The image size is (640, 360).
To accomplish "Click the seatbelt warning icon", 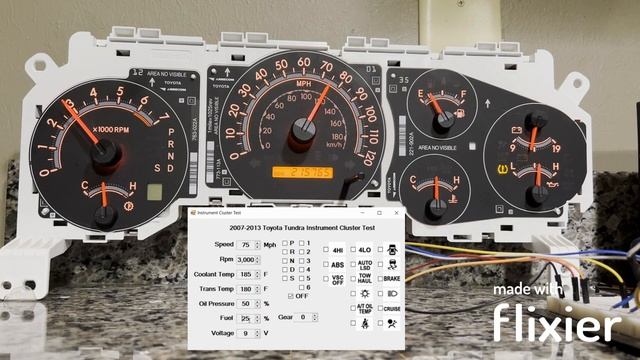I will point(364,323).
